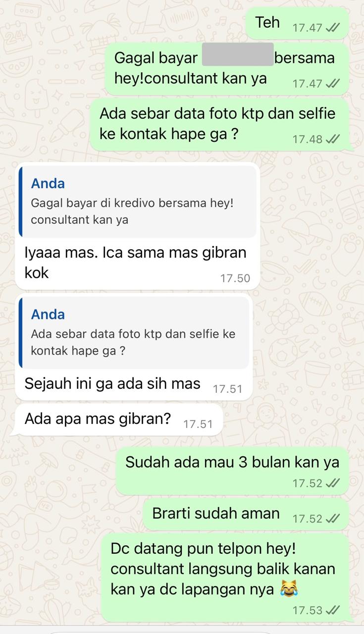
Task: Select the "Teh" message bubble
Action: 298,23
